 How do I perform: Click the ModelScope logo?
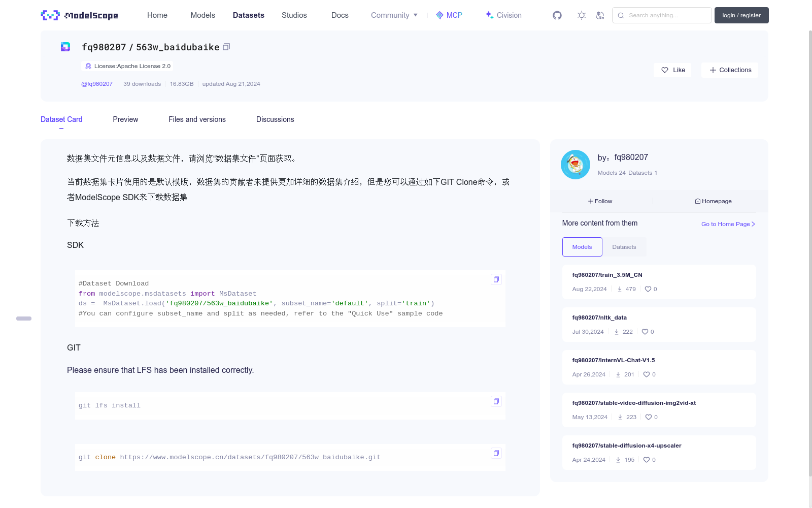80,15
